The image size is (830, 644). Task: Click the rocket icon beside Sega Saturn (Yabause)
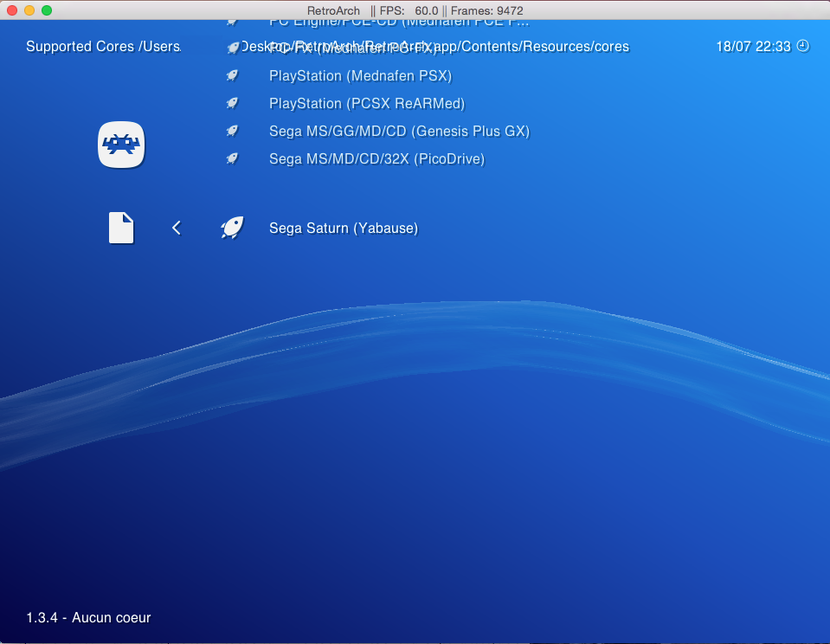232,228
